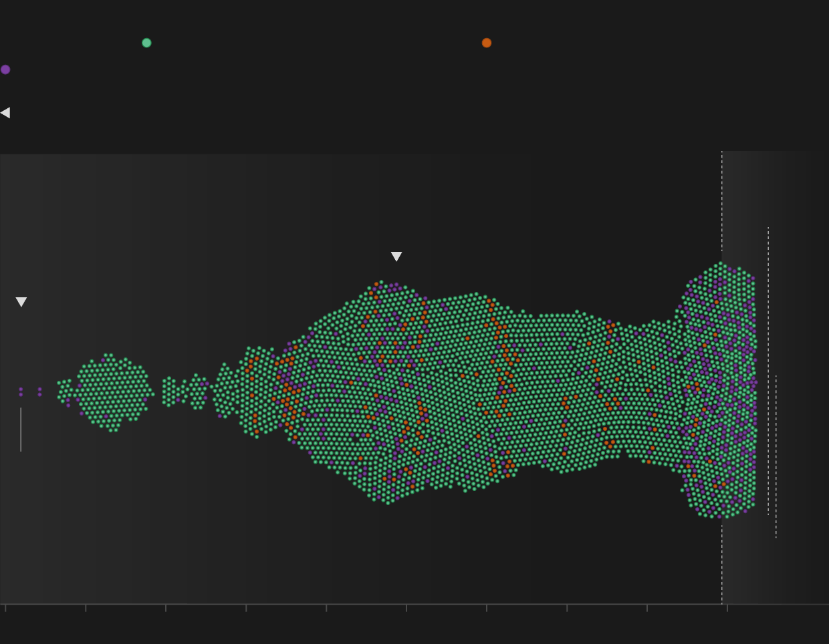Click the tall dashed line at the shaded band edge
This screenshot has width=829, height=644.
(x=722, y=200)
